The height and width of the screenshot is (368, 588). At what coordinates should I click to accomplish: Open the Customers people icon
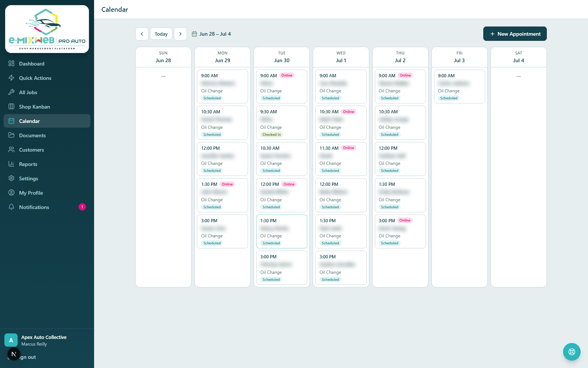(x=11, y=150)
